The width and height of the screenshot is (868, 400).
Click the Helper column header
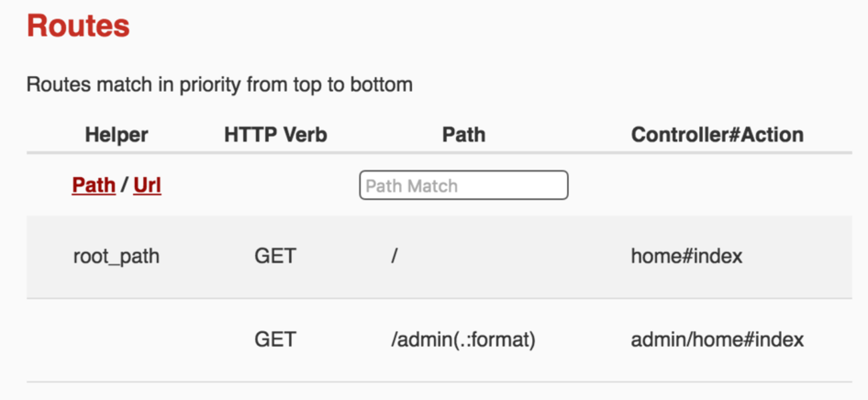[116, 135]
